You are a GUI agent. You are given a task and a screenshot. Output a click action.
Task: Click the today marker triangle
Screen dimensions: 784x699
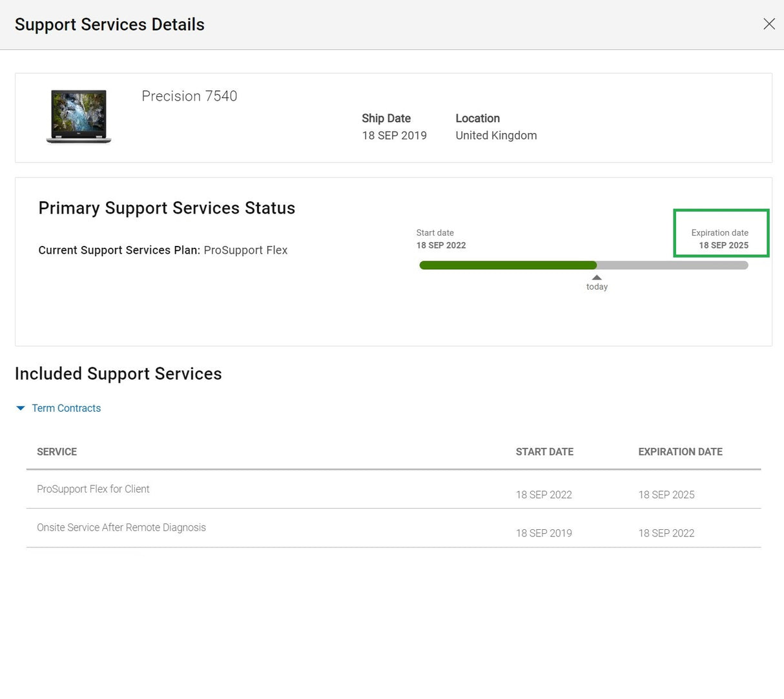(597, 278)
